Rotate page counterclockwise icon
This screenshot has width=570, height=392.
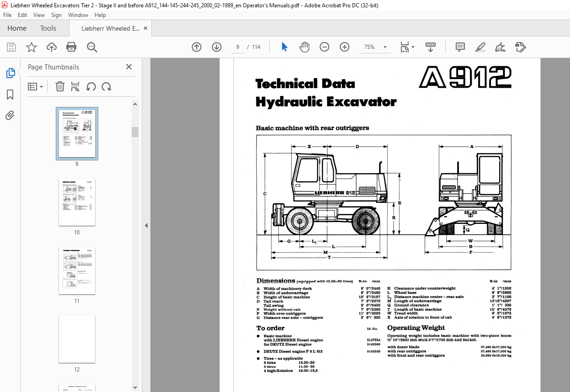[91, 86]
